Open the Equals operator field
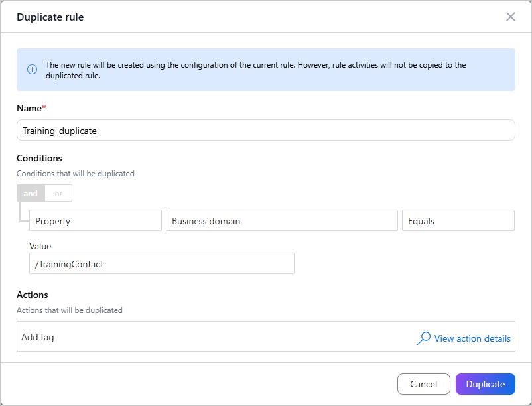Viewport: 532px width, 406px height. pos(458,220)
